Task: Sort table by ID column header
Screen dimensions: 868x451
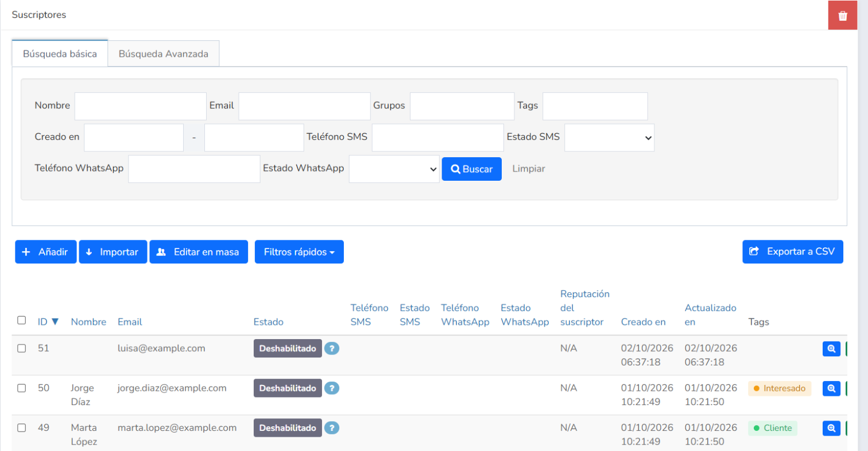Action: [x=48, y=322]
